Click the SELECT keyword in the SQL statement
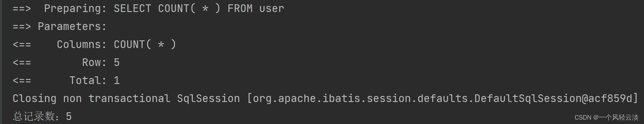 133,8
